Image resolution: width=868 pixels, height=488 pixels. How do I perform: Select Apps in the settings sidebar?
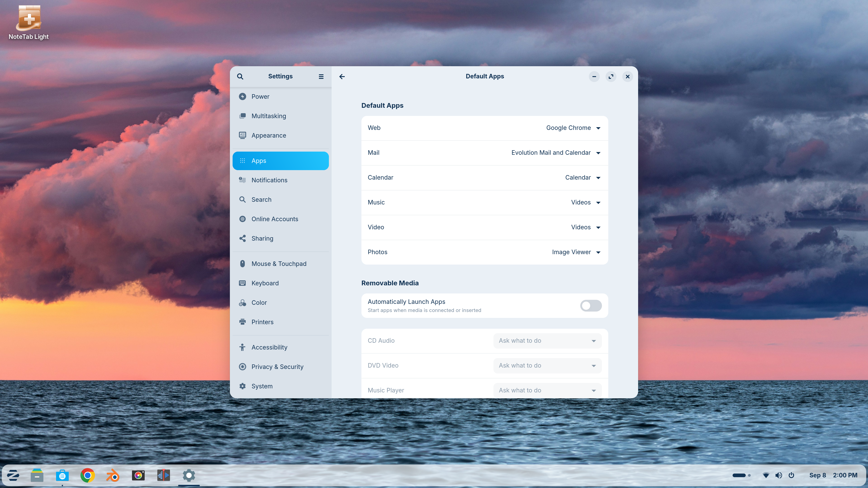point(280,161)
